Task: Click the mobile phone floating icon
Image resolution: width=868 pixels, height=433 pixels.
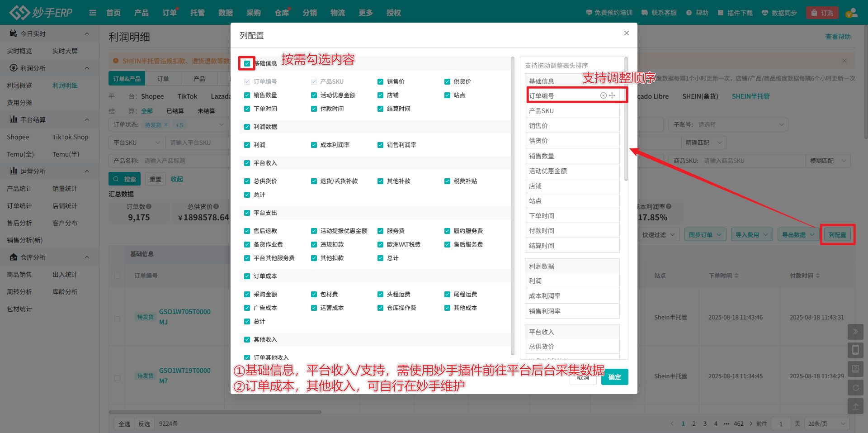Action: (x=855, y=350)
